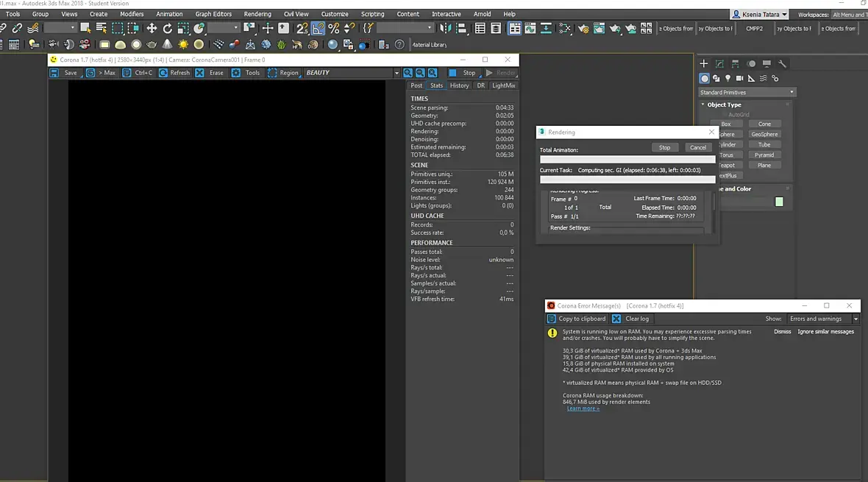This screenshot has height=482, width=868.
Task: Click zoom-in magnifier in Corona frame buffer
Action: tap(408, 73)
